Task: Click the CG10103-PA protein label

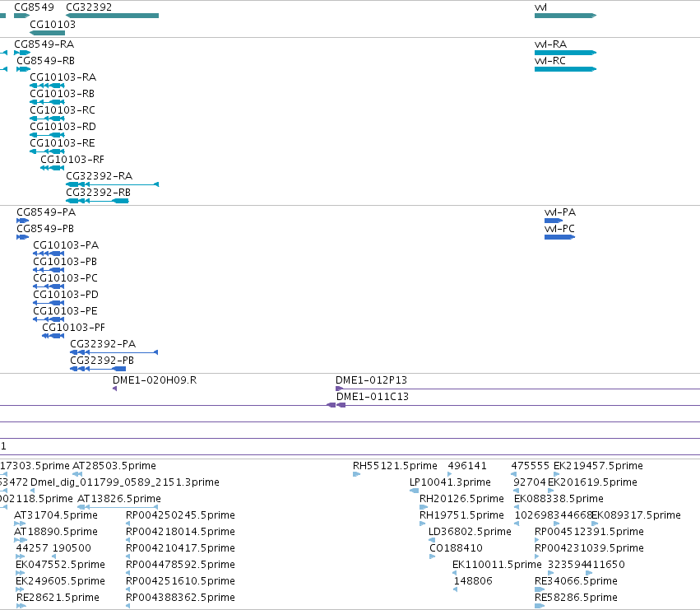Action: tap(66, 245)
